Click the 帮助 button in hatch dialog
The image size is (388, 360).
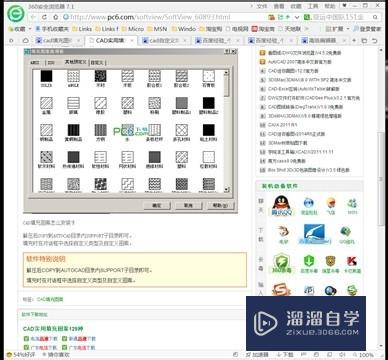point(220,206)
